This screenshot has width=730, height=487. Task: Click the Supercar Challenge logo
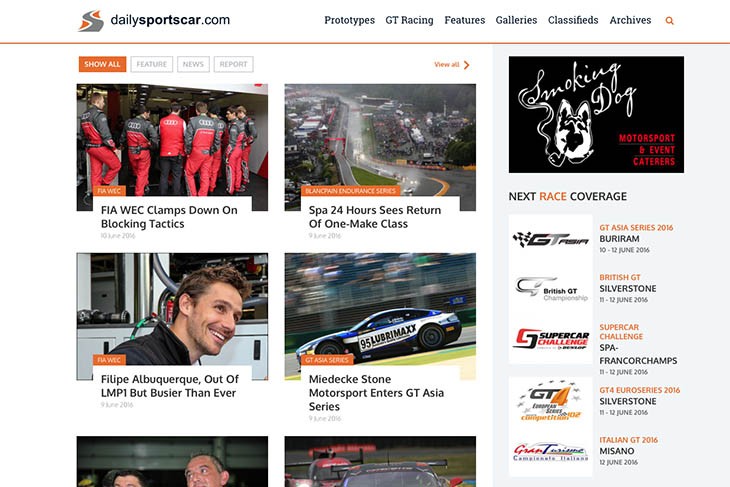click(x=550, y=339)
